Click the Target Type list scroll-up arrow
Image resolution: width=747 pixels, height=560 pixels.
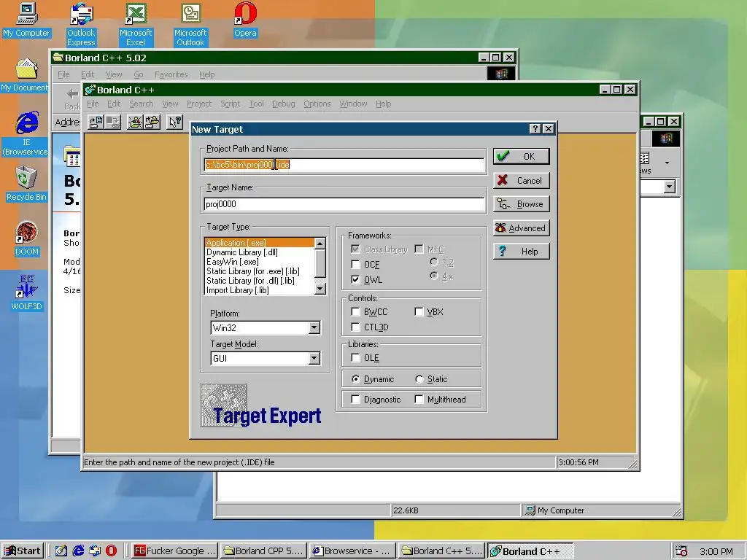coord(320,244)
